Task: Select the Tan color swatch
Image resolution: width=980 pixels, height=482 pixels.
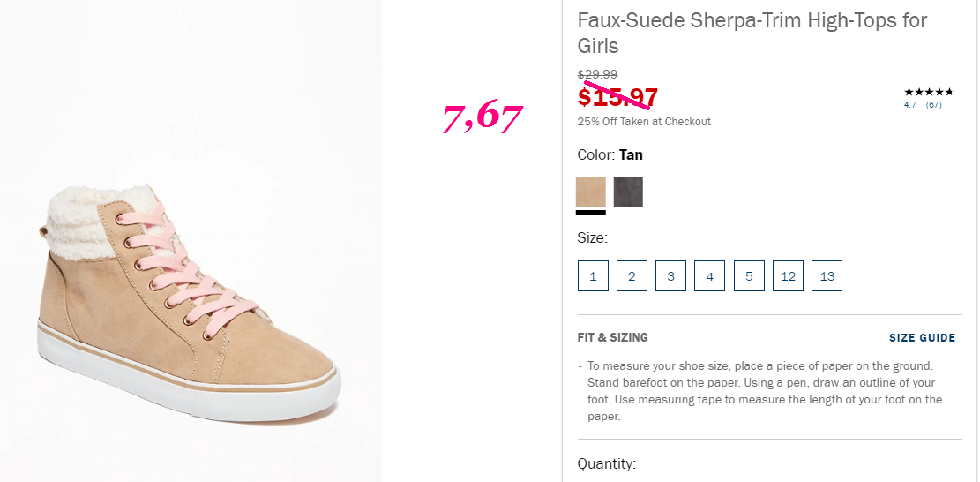Action: (591, 192)
